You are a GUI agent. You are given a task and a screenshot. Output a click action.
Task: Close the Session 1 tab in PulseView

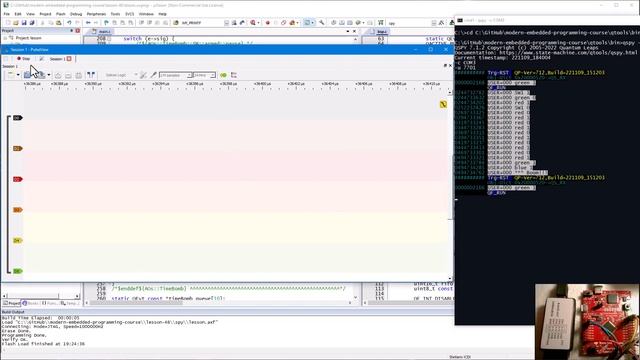point(69,59)
